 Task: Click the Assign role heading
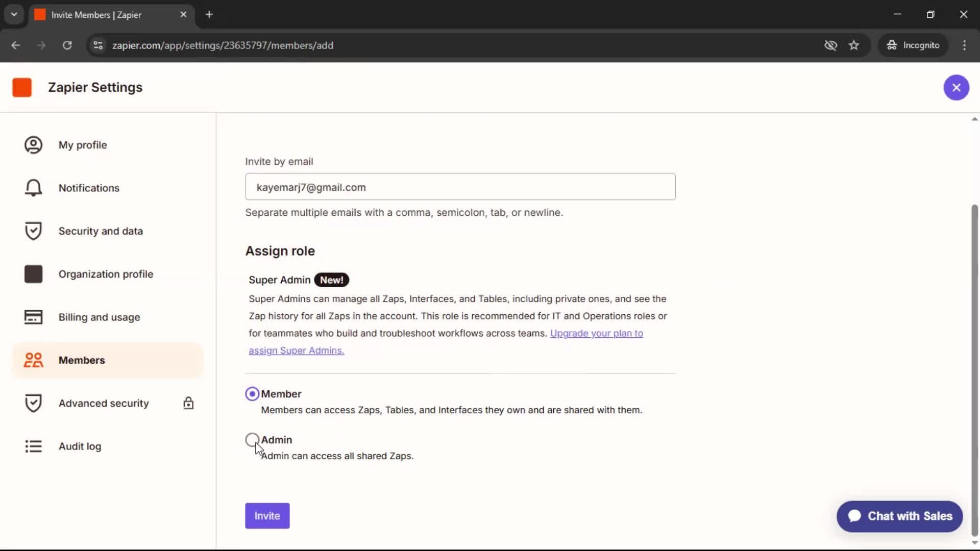tap(280, 251)
